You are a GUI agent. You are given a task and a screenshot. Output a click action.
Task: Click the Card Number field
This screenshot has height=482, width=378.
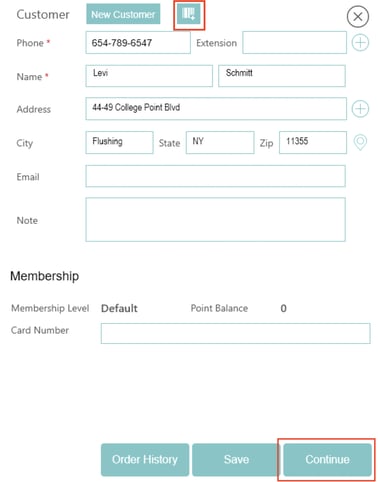coord(236,333)
